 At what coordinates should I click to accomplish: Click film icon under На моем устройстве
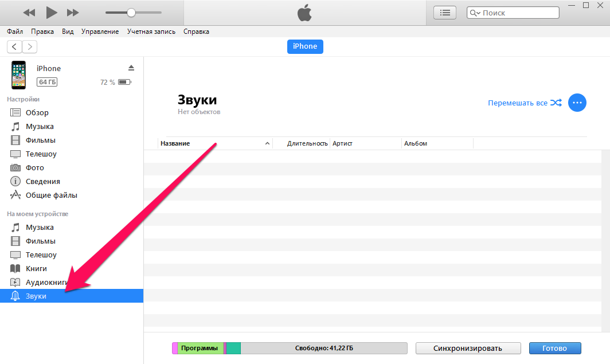point(15,241)
